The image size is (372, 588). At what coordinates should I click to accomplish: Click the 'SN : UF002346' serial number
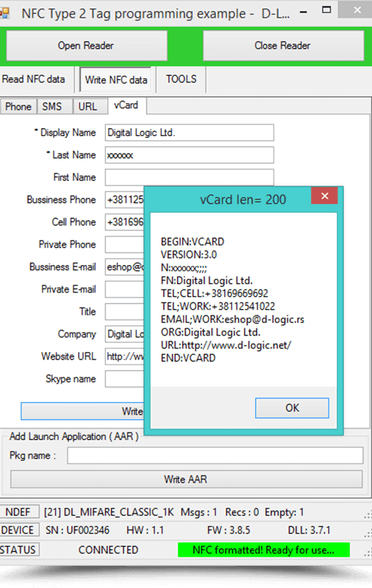point(77,530)
